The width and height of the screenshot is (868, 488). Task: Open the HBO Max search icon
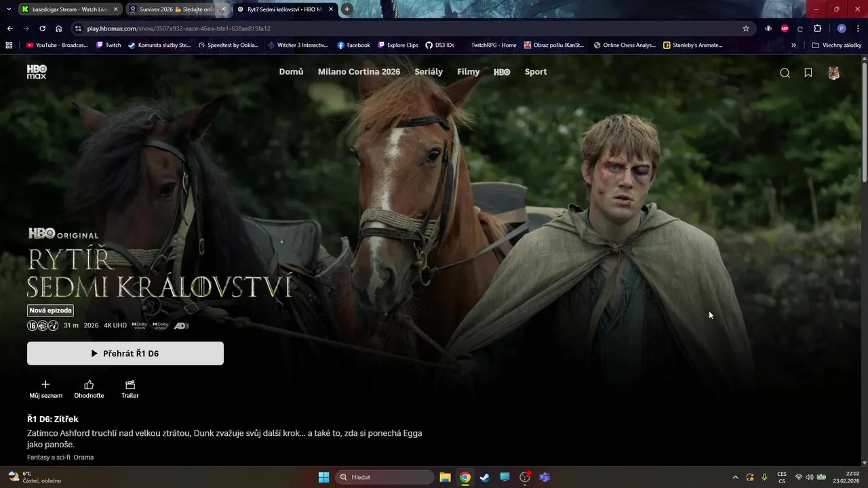pos(785,73)
